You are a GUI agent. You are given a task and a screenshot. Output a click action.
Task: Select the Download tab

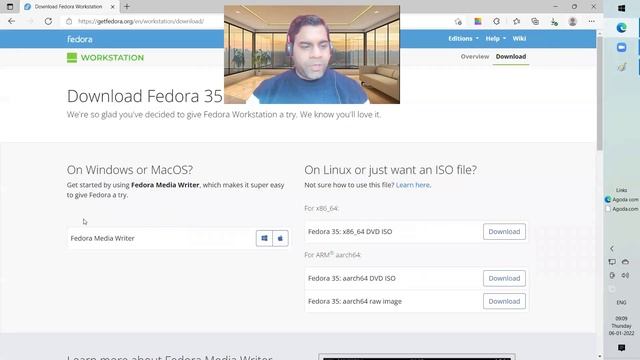511,57
